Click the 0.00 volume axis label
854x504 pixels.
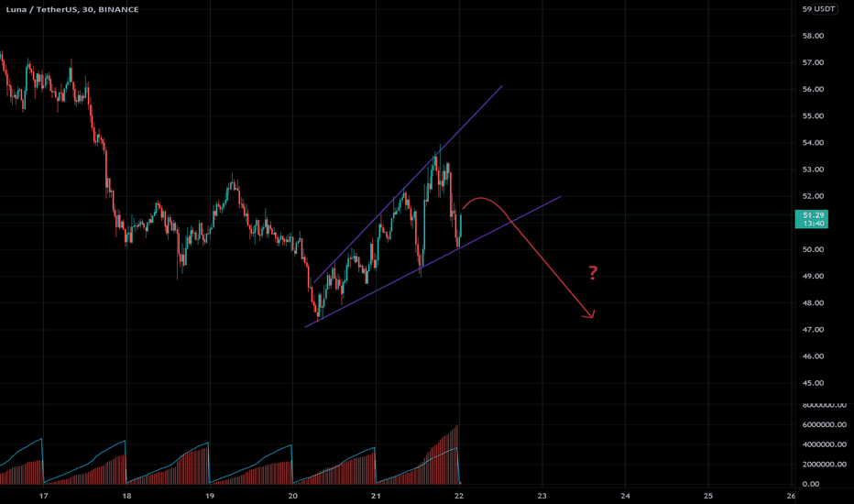pyautogui.click(x=811, y=484)
